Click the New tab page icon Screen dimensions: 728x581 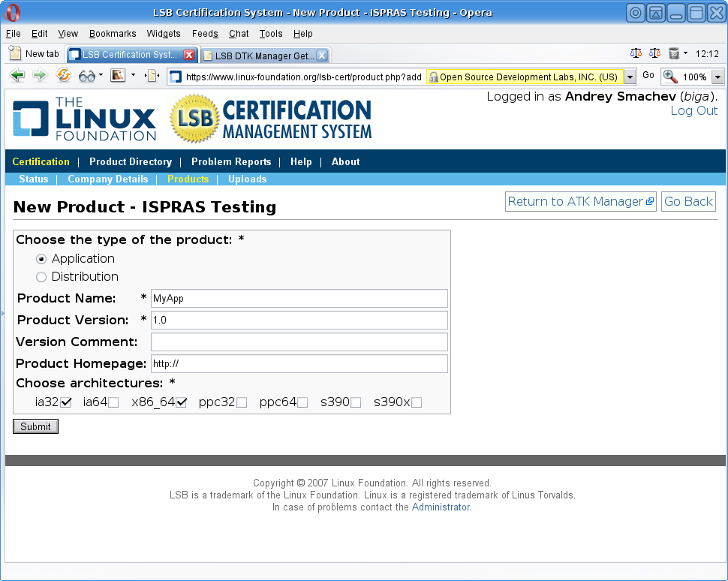coord(15,53)
